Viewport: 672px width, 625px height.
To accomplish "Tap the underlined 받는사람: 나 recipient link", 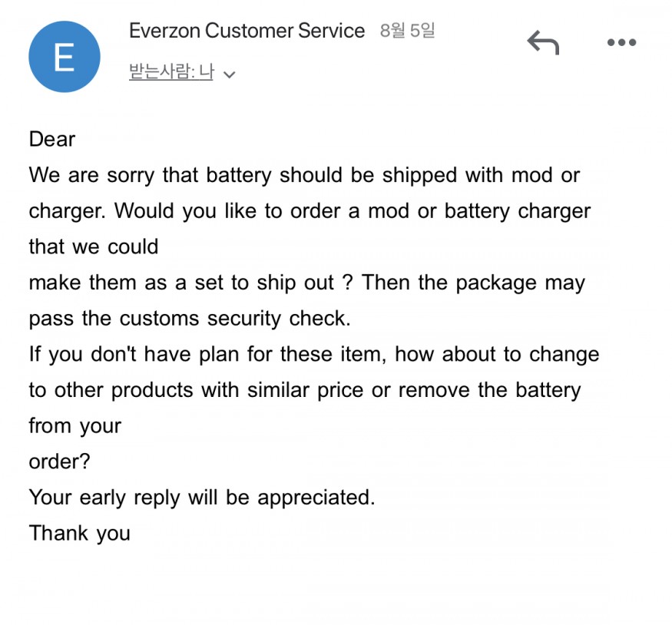I will pyautogui.click(x=170, y=74).
